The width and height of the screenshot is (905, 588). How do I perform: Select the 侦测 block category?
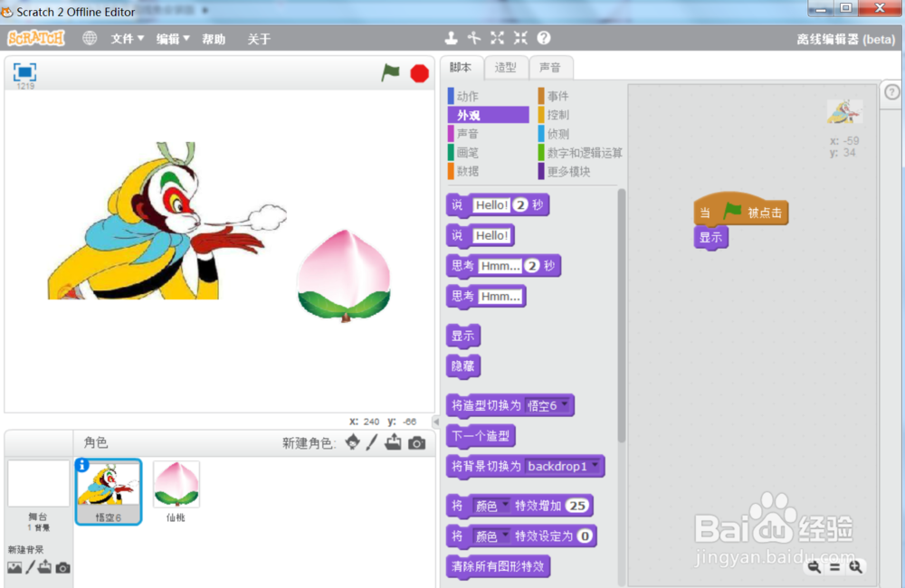(x=580, y=134)
